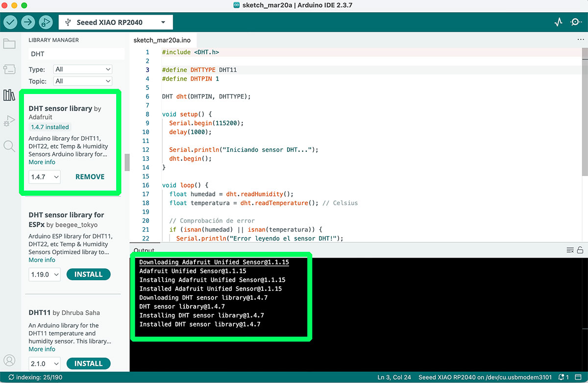Click 'Seeed XIAO RP2040 on /dev/cu.usbmodem3101' in status bar
588x383 pixels.
tap(485, 378)
